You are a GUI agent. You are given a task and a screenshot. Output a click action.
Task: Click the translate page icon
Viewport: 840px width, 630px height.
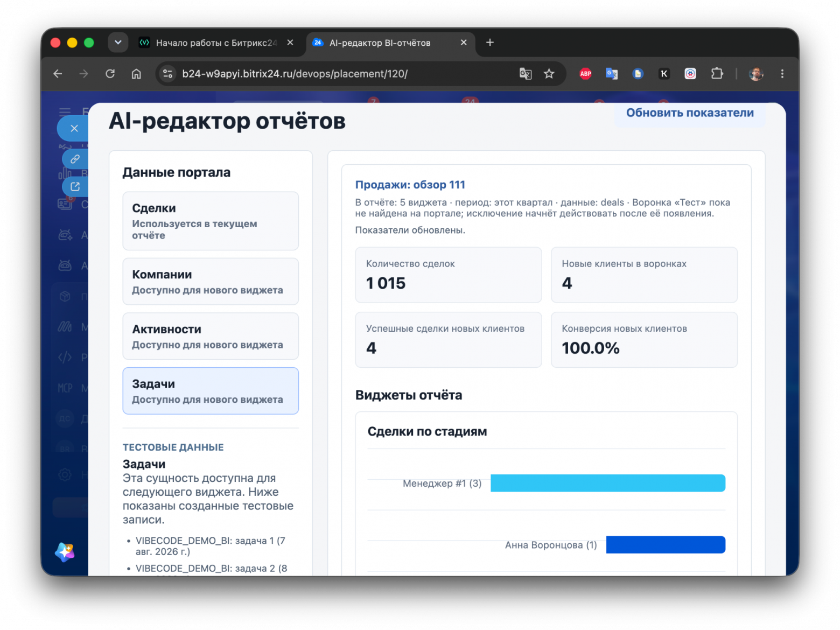[526, 74]
